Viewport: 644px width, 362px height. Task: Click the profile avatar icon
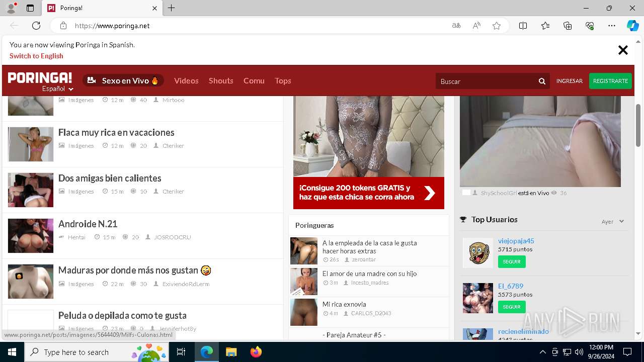[x=11, y=8]
